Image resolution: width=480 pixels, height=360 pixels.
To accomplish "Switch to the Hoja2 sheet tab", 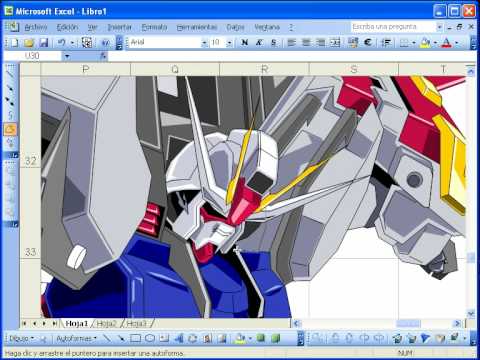I will click(x=107, y=323).
